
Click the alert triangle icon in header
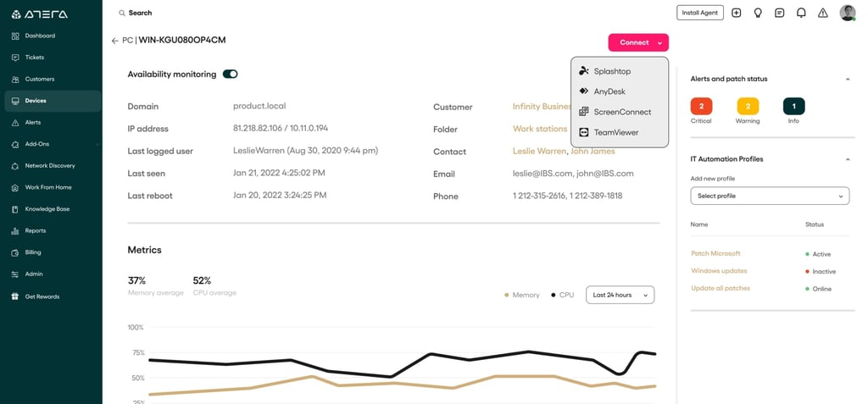click(822, 13)
